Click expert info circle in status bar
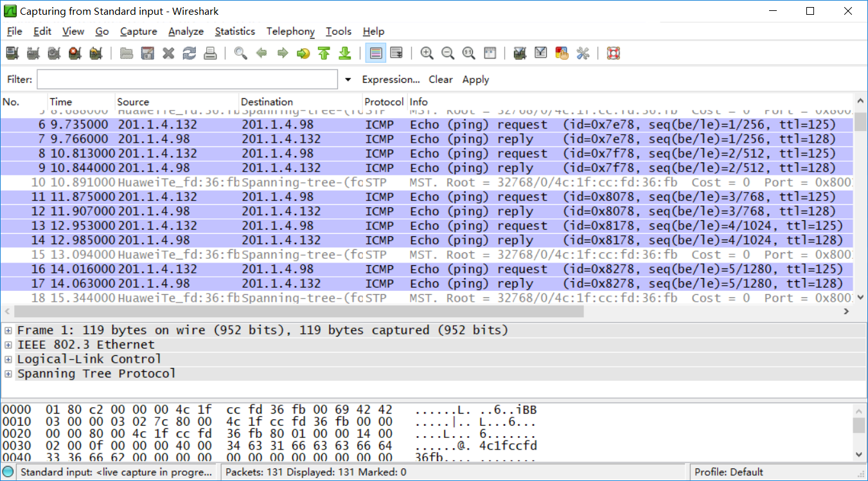The height and width of the screenshot is (481, 868). coord(8,472)
